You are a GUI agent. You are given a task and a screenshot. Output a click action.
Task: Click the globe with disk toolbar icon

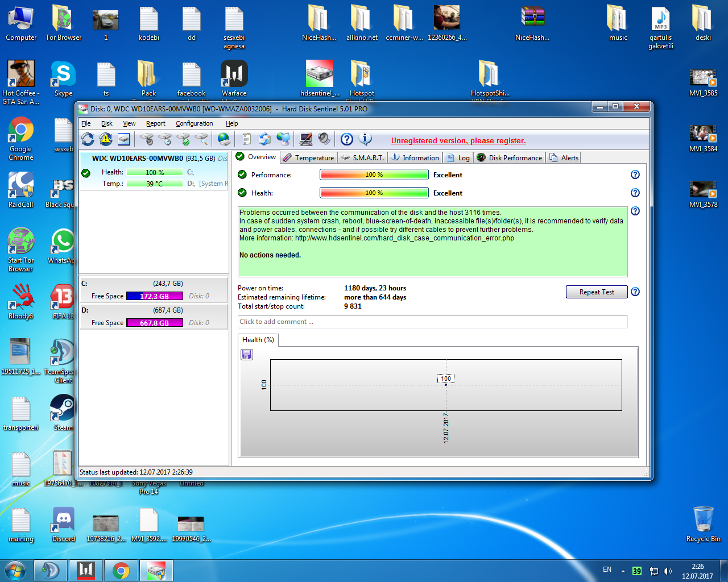click(224, 139)
